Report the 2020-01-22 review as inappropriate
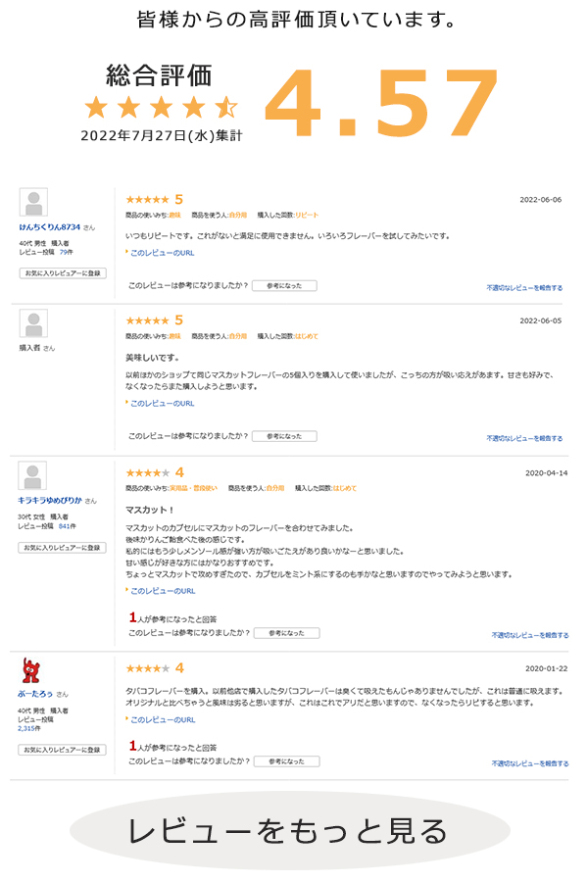Screen dimensions: 588x882 529,762
